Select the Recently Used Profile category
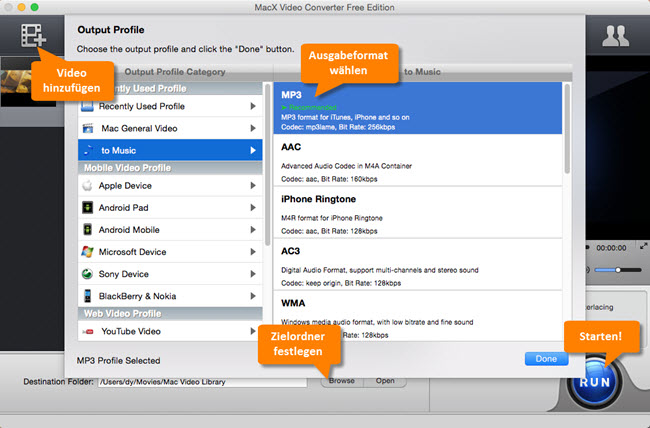This screenshot has height=428, width=650. click(170, 106)
